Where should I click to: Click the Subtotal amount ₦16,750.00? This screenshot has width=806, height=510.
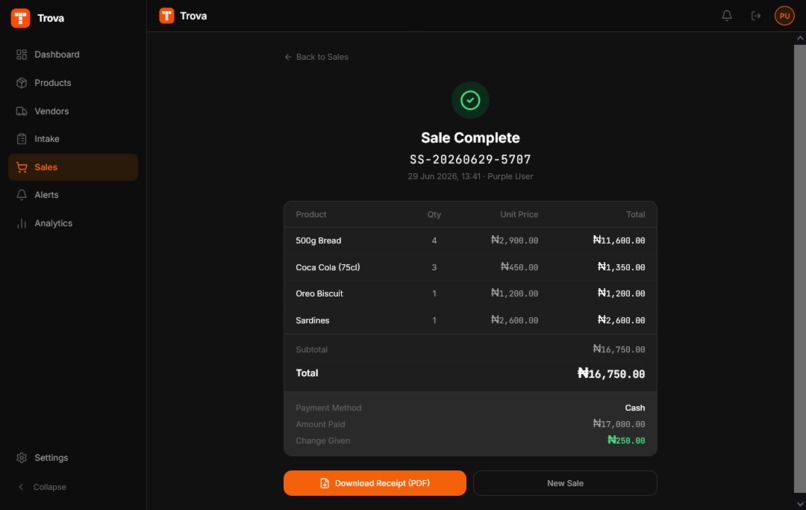(619, 349)
